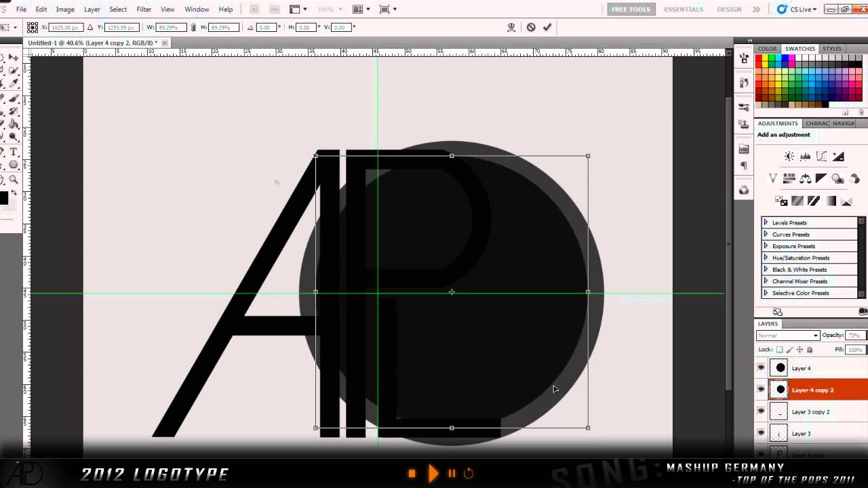This screenshot has width=868, height=488.
Task: Select the Zoom tool in the toolbox
Action: pos(13,180)
